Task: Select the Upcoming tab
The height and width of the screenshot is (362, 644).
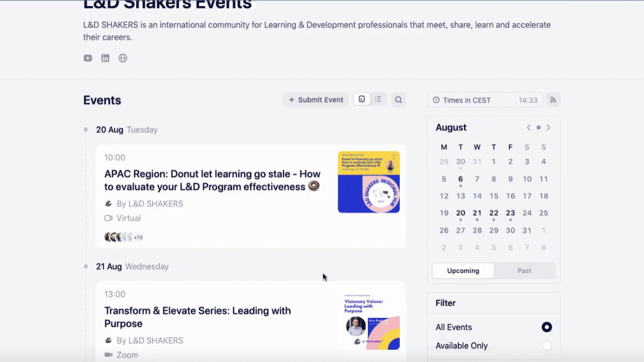Action: pos(463,271)
